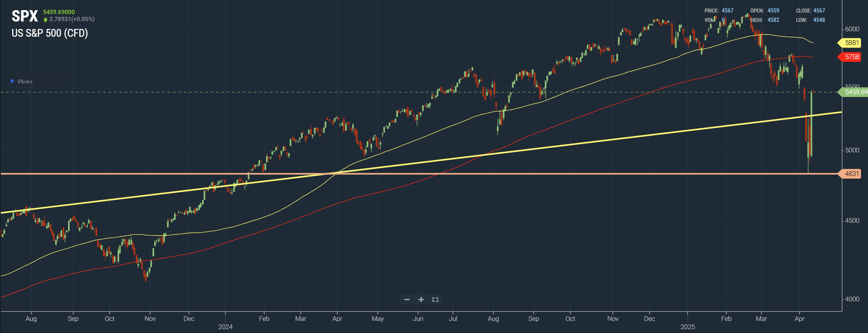The width and height of the screenshot is (868, 333).
Task: Click the PRICE value 4567
Action: pyautogui.click(x=728, y=11)
